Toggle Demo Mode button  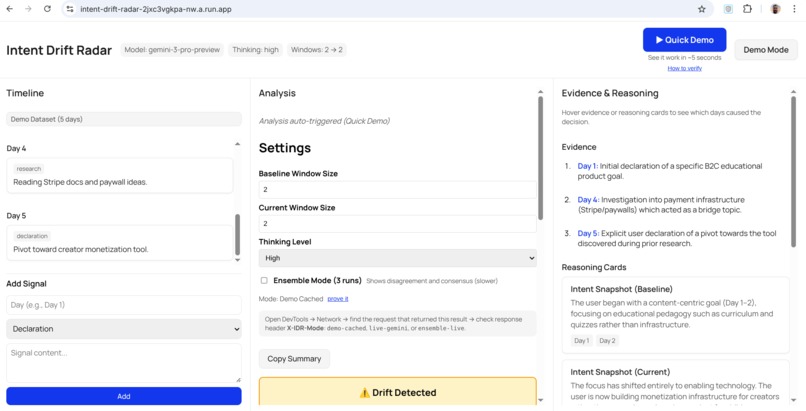tap(766, 50)
